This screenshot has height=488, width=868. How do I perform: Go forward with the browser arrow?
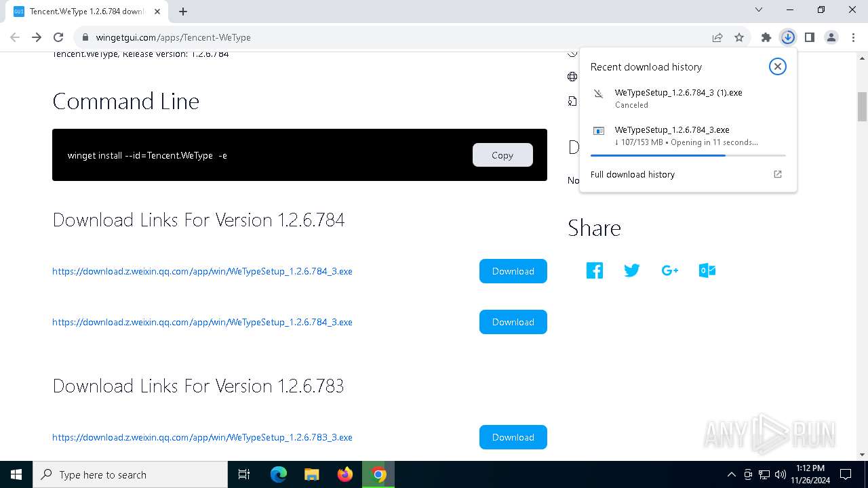coord(37,37)
